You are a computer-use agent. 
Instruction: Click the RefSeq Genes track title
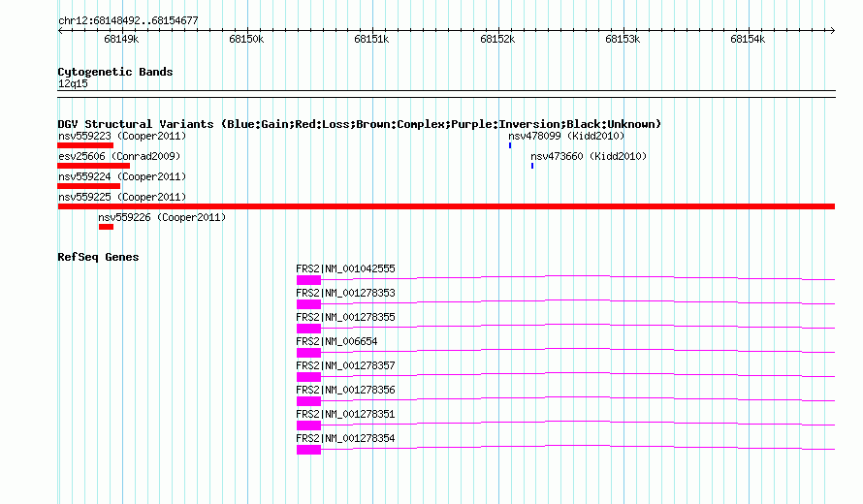click(98, 257)
